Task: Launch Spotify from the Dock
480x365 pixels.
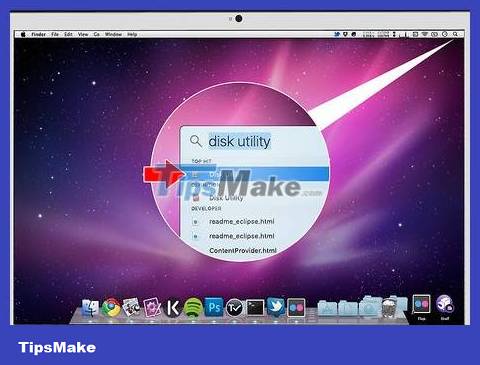Action: (193, 307)
